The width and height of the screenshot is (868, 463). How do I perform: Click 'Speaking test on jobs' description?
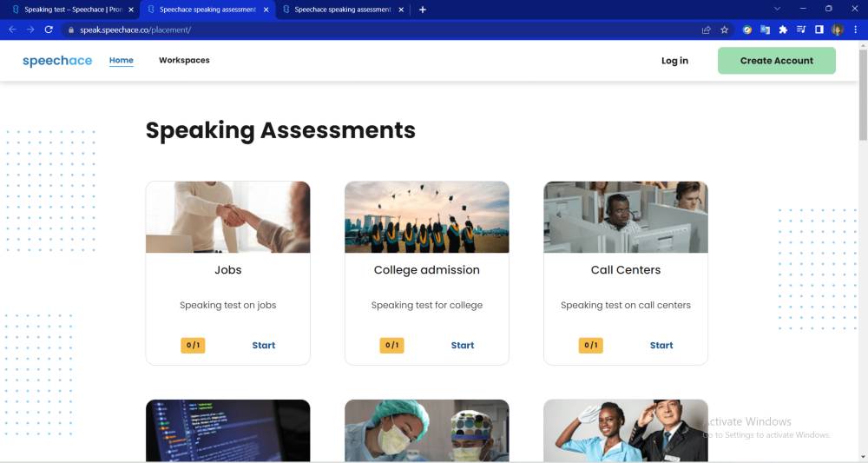[228, 305]
